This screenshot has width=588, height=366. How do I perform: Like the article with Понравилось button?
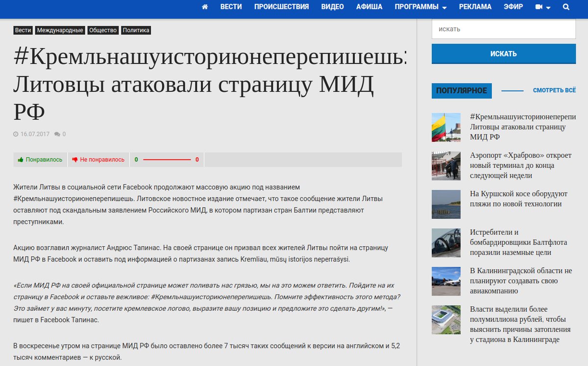click(40, 160)
